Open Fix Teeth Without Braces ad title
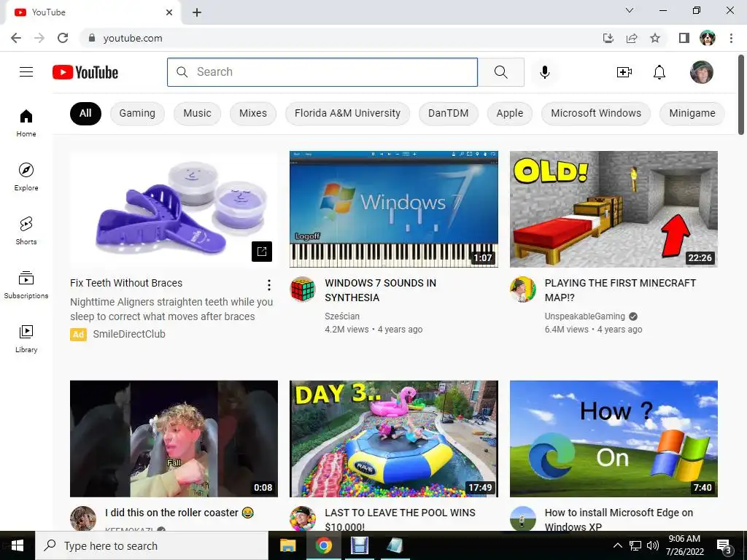Image resolution: width=747 pixels, height=560 pixels. (x=126, y=283)
